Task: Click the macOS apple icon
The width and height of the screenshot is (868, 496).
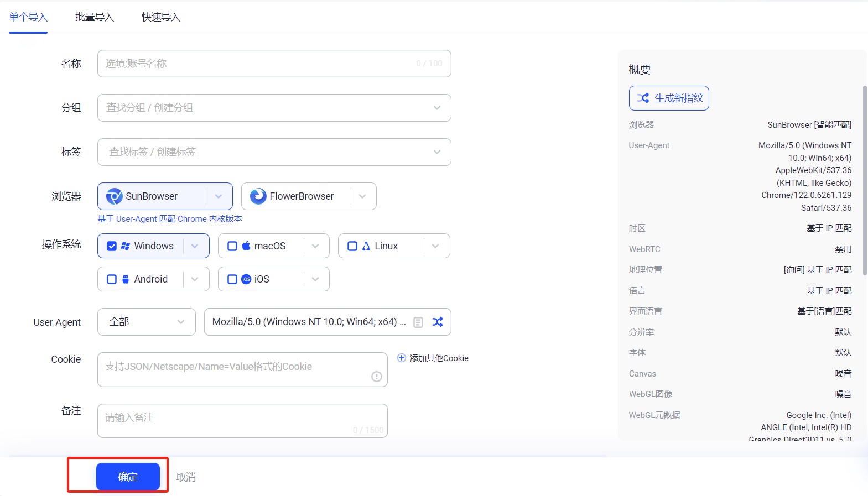Action: coord(246,246)
